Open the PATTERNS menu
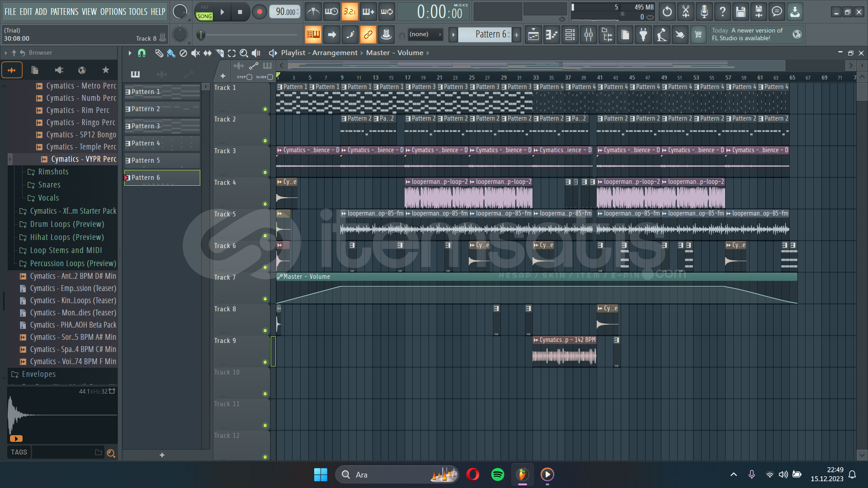 click(64, 12)
